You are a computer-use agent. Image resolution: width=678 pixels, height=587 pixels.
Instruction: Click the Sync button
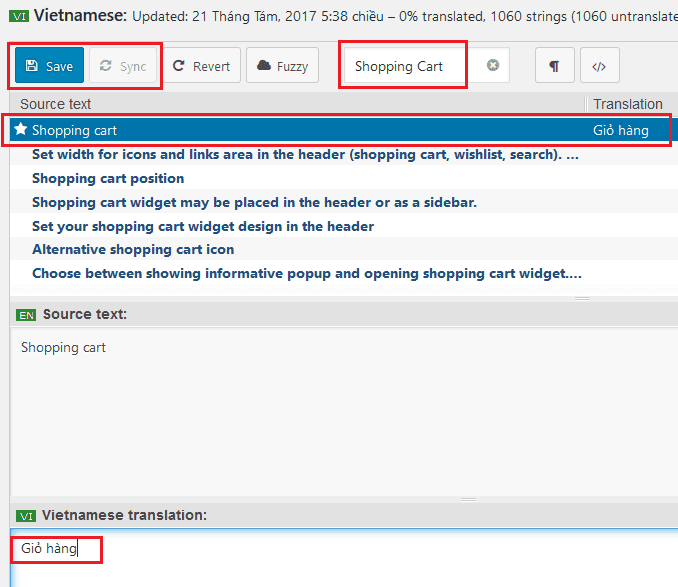click(123, 65)
